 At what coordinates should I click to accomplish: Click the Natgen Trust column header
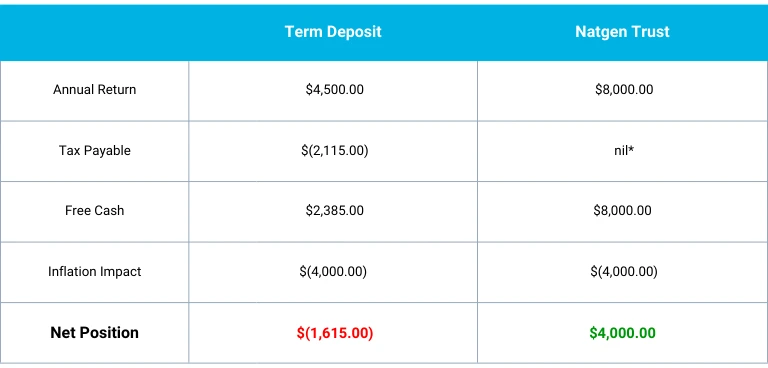pyautogui.click(x=622, y=32)
